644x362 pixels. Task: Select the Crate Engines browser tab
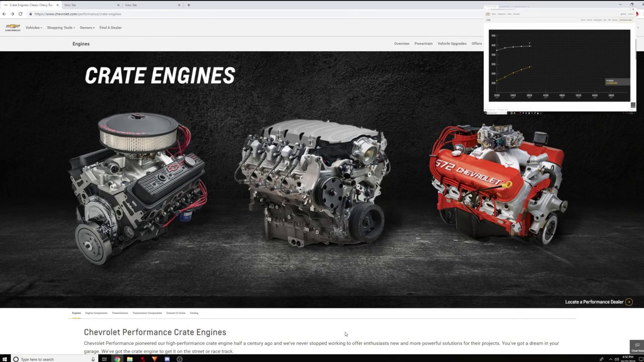(31, 5)
